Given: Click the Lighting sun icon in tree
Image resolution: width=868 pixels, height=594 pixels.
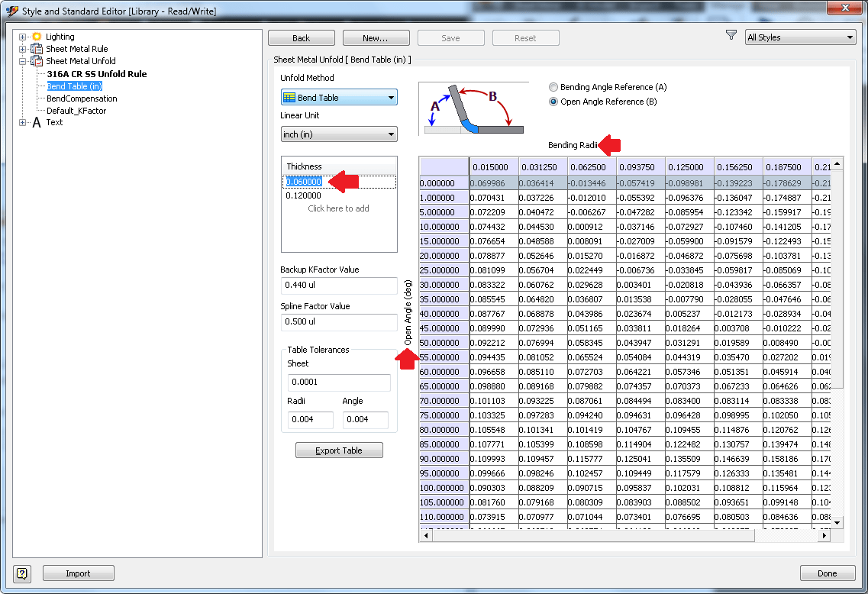Looking at the screenshot, I should 37,37.
